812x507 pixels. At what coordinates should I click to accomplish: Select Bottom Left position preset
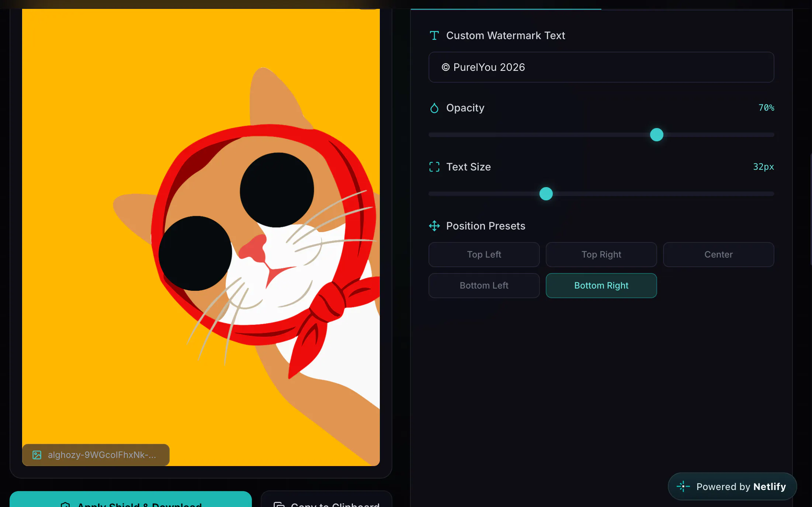point(484,286)
